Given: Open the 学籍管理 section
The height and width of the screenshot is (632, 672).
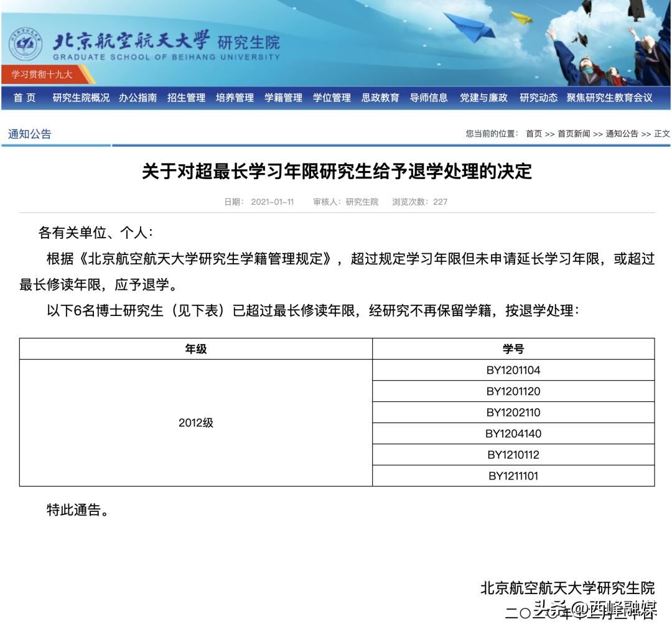Looking at the screenshot, I should point(282,98).
